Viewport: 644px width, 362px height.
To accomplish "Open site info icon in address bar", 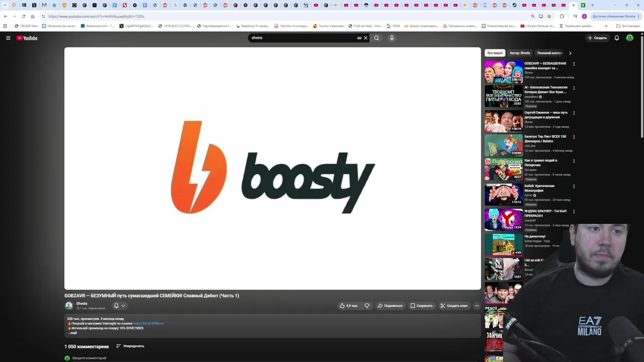I will (43, 16).
